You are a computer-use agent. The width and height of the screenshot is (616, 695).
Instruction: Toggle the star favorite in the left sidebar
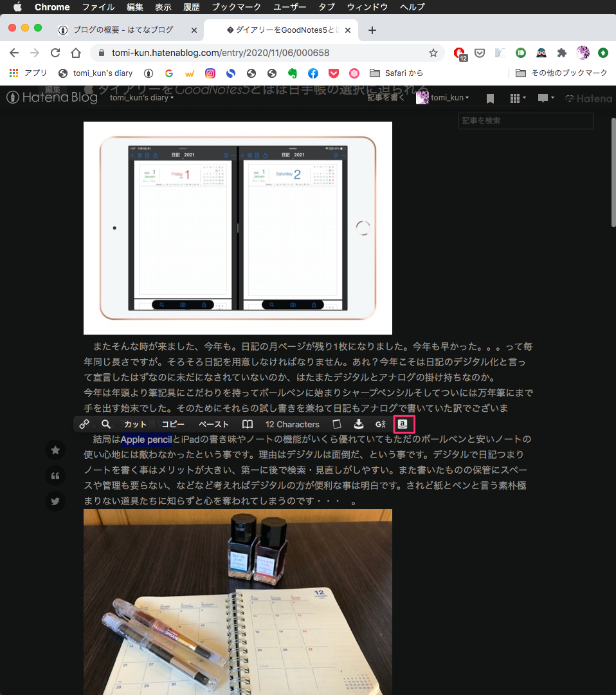pos(55,450)
